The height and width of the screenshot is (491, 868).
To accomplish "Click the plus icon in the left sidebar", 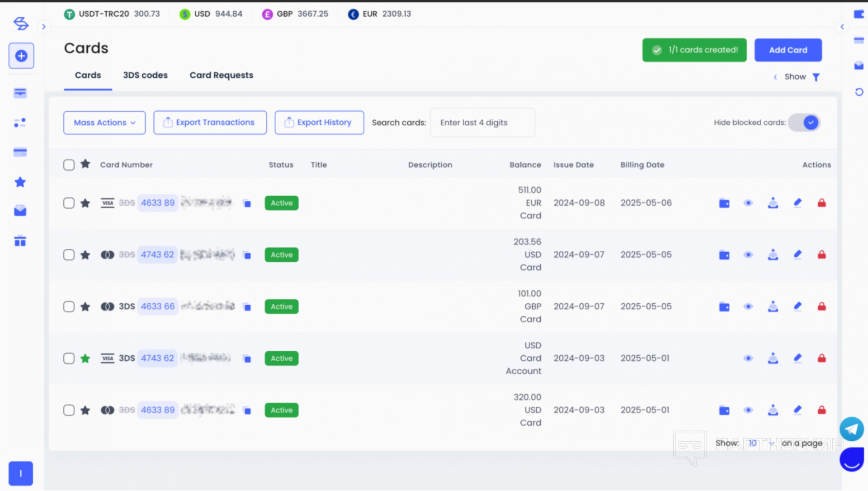I will pos(21,56).
